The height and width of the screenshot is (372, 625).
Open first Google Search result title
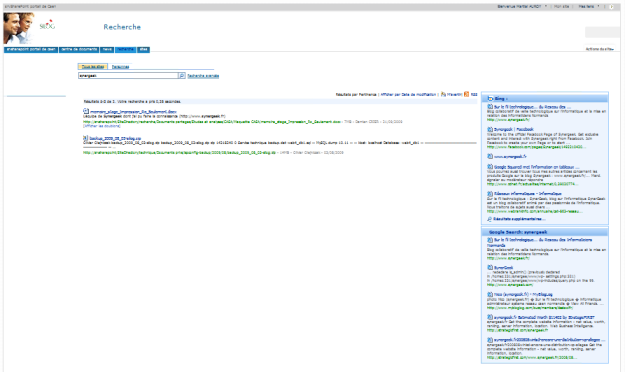pos(540,242)
